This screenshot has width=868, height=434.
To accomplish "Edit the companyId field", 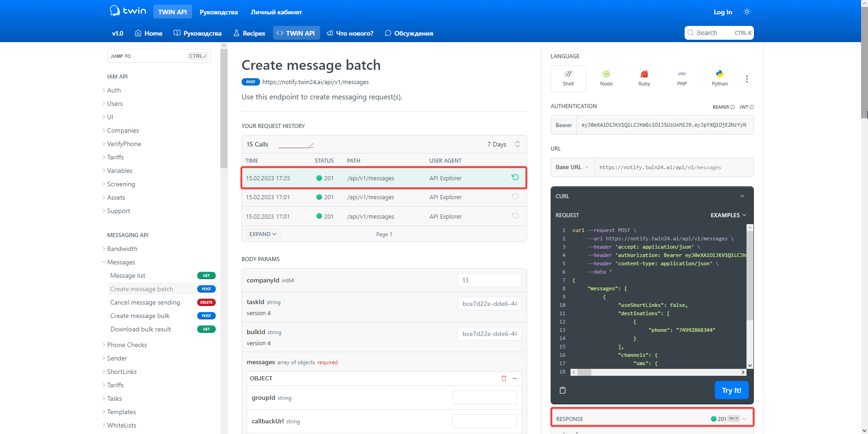I will pyautogui.click(x=489, y=280).
